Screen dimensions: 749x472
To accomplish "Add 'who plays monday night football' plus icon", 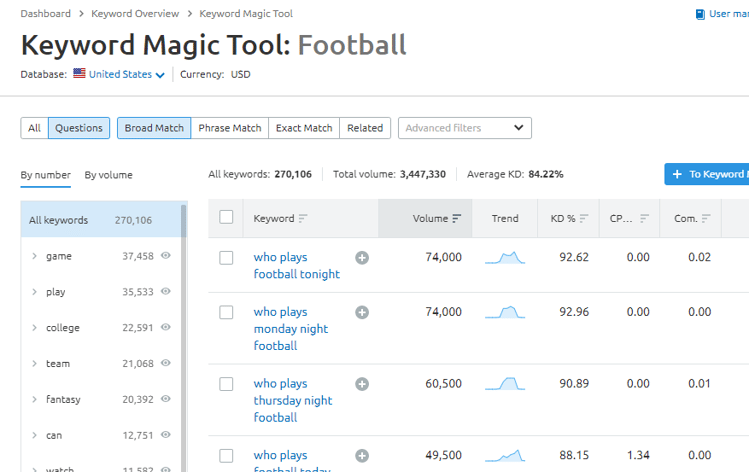I will tap(362, 312).
